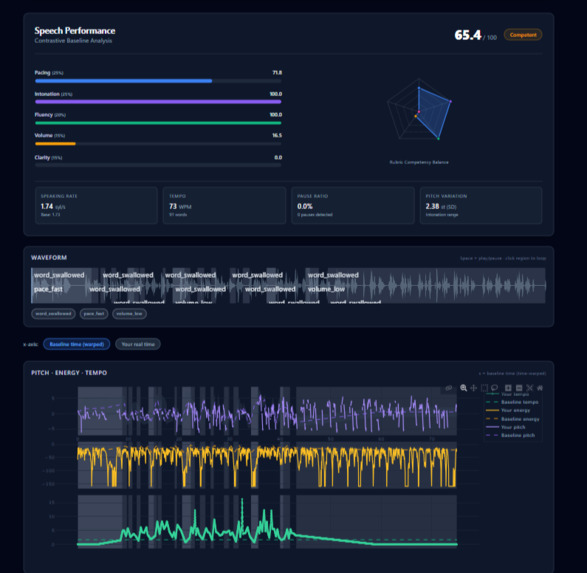Select the Pan tool in chart toolbar
The width and height of the screenshot is (587, 573).
click(474, 388)
